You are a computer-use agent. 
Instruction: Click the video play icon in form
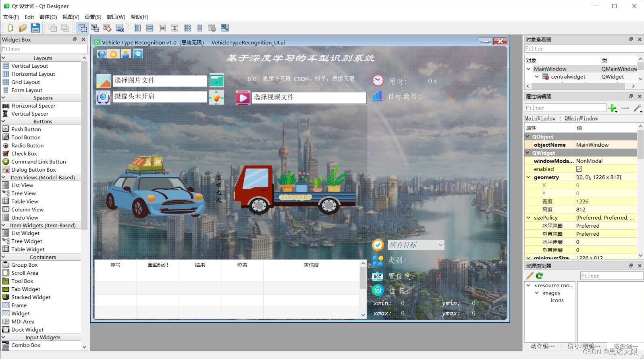(x=243, y=98)
